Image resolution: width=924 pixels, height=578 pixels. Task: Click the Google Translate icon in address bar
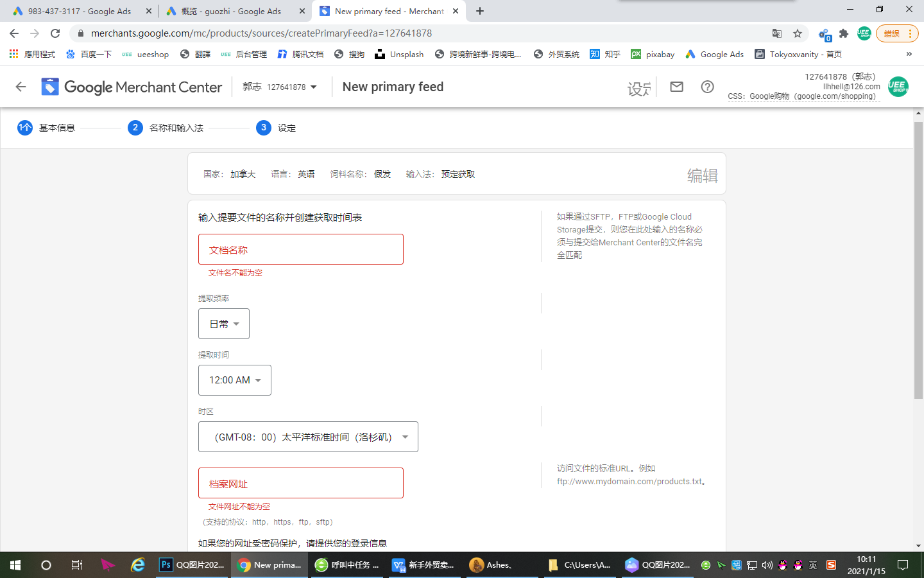(x=777, y=33)
